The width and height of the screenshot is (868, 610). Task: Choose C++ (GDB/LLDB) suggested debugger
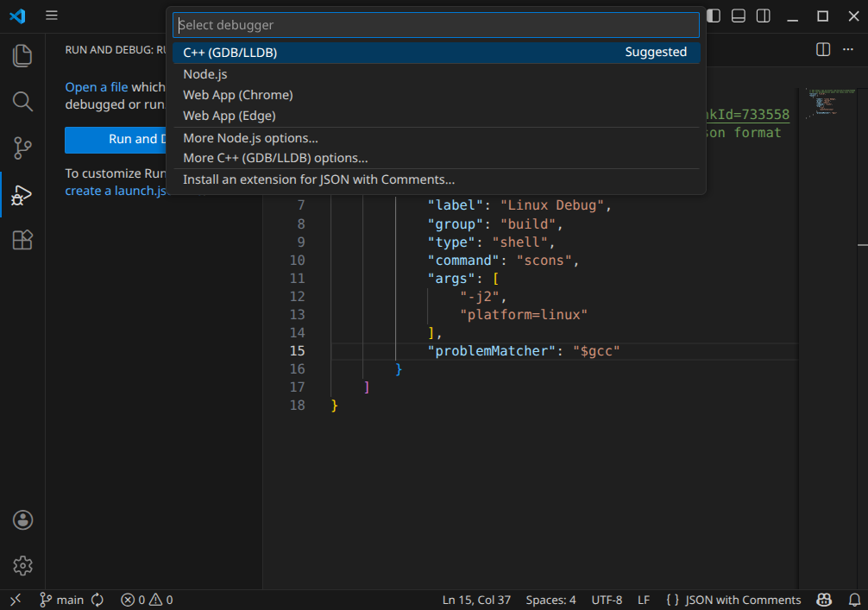pyautogui.click(x=437, y=53)
